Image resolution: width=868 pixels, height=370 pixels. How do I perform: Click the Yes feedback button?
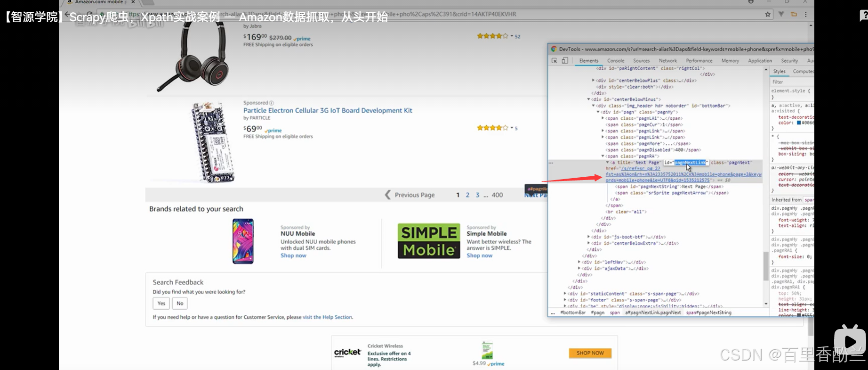pyautogui.click(x=161, y=303)
